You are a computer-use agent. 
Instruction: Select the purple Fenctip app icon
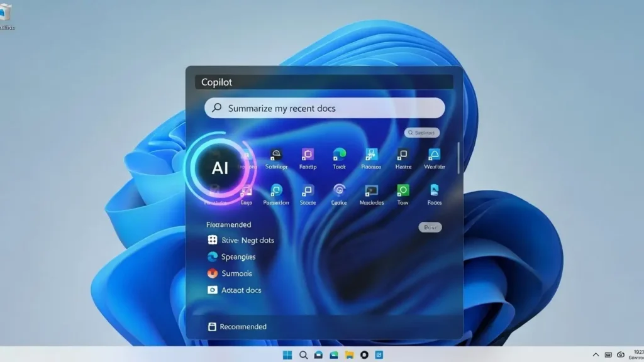(308, 156)
